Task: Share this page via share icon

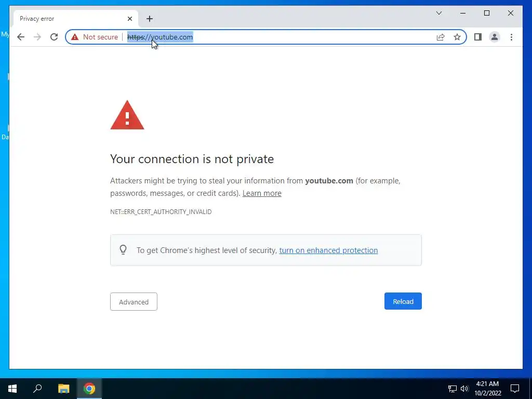Action: (x=441, y=37)
